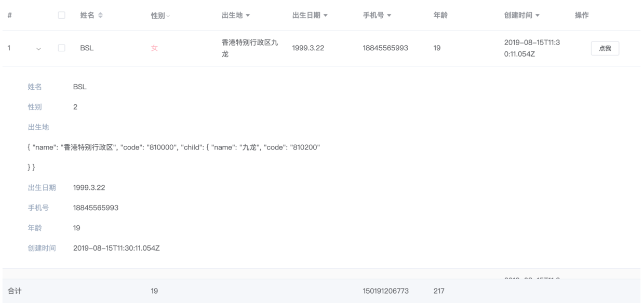Open the 性别 column filter arrow
This screenshot has height=303, width=644.
[168, 16]
